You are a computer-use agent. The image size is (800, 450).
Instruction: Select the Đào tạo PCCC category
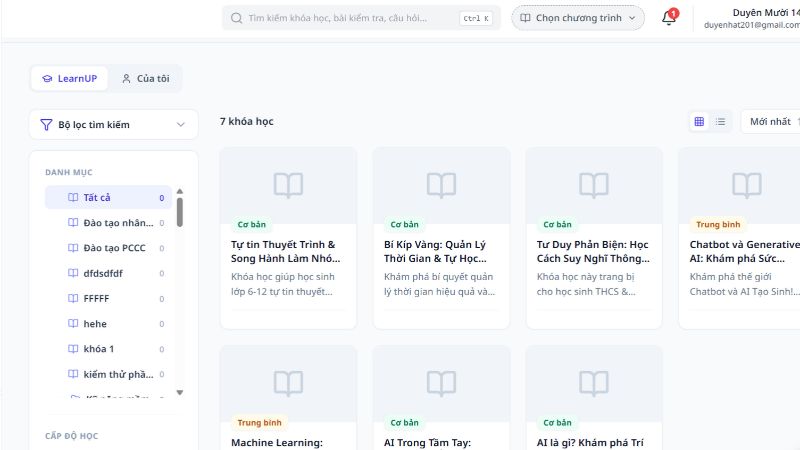108,248
